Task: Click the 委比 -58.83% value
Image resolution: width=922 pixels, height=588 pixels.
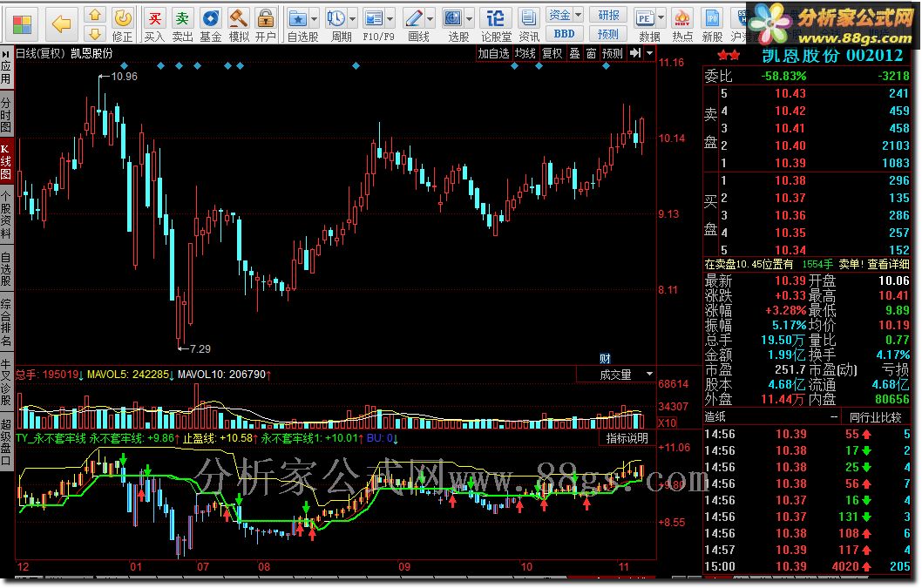Action: tap(783, 76)
